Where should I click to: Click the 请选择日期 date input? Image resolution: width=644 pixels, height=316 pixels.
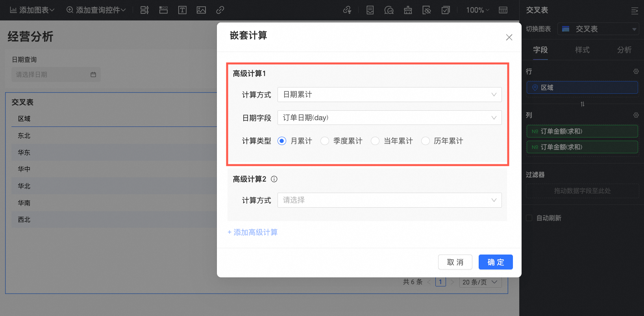coord(56,74)
